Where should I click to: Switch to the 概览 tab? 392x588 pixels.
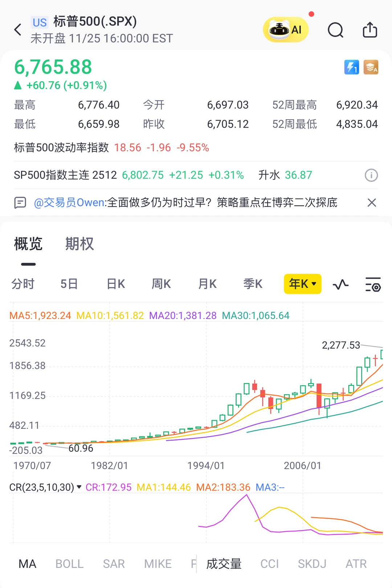point(28,244)
